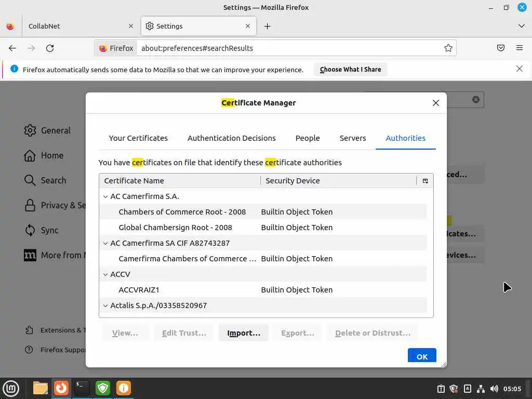Open the green shield taskbar app
532x399 pixels.
[103, 388]
